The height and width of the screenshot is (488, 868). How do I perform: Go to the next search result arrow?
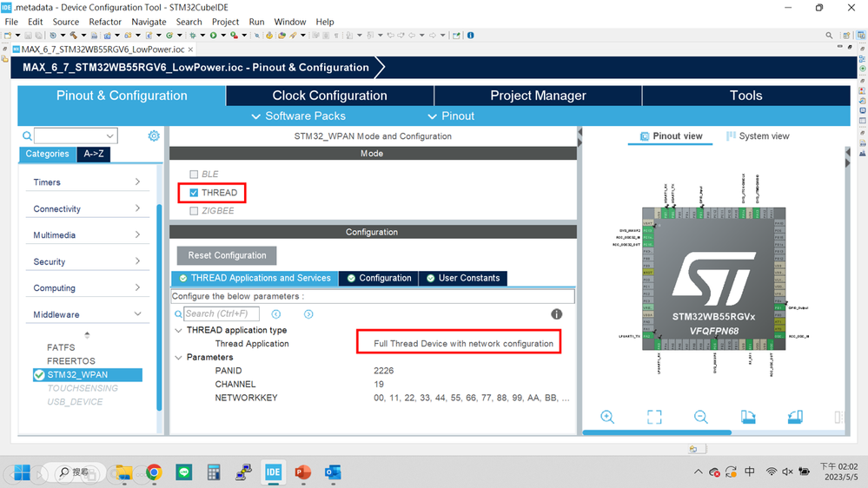coord(308,314)
